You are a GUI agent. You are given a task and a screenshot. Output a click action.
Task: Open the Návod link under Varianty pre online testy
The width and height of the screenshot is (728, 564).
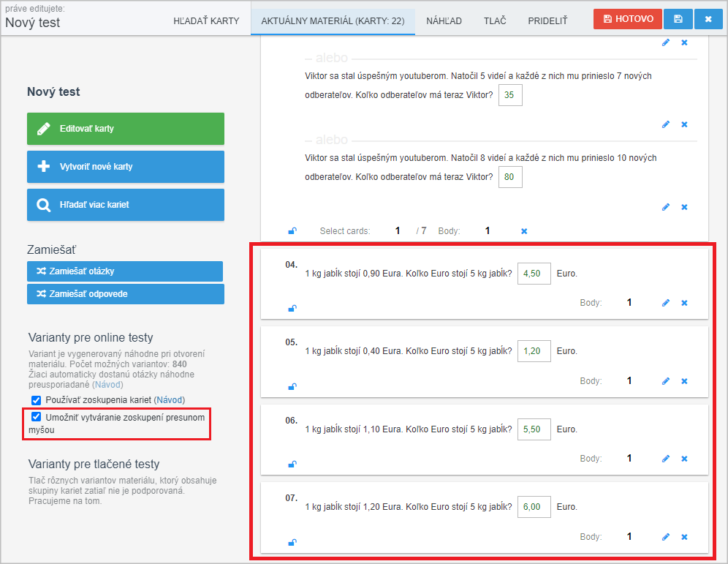(107, 385)
